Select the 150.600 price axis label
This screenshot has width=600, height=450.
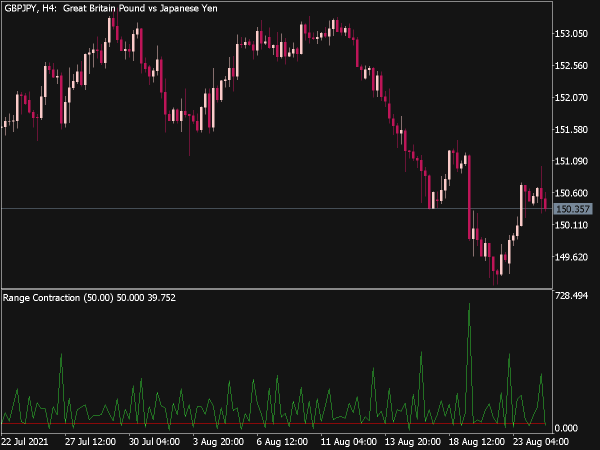click(x=571, y=193)
